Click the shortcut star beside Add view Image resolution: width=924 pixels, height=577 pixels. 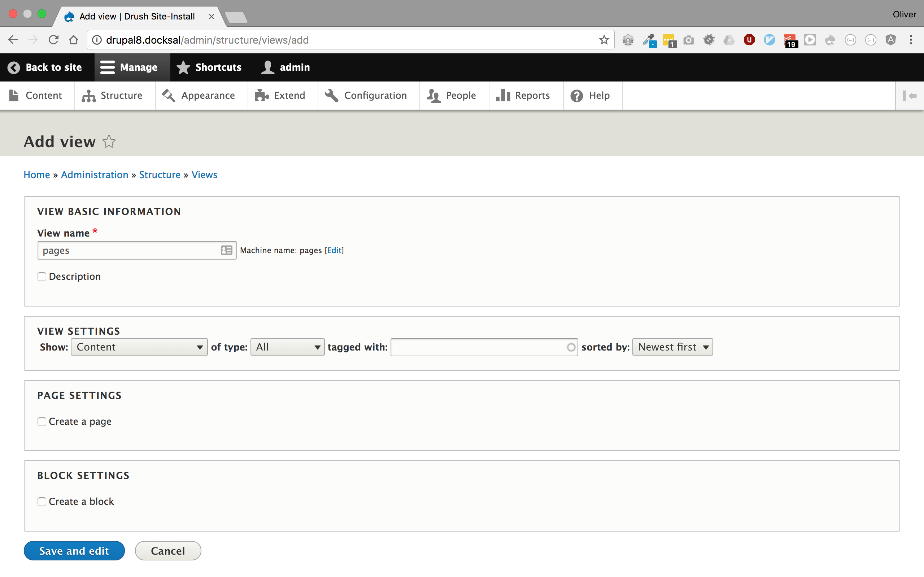tap(109, 142)
